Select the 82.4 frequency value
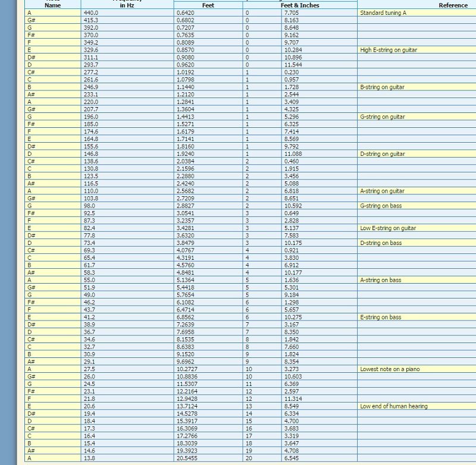 [127, 228]
